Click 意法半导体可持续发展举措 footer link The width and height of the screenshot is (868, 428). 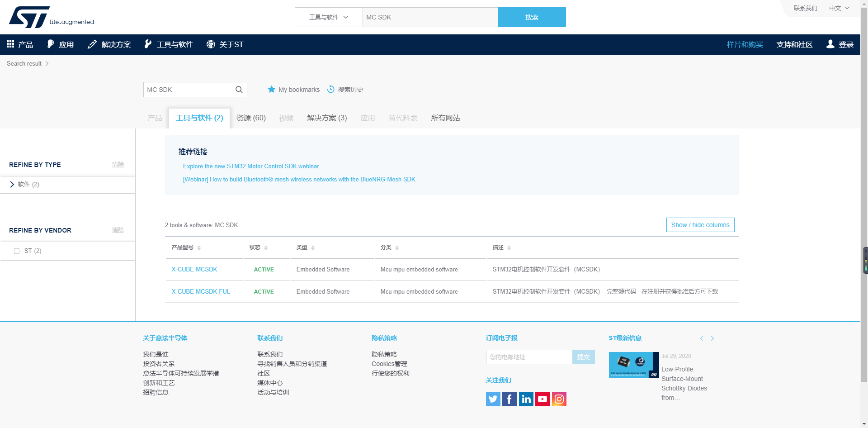tap(181, 373)
